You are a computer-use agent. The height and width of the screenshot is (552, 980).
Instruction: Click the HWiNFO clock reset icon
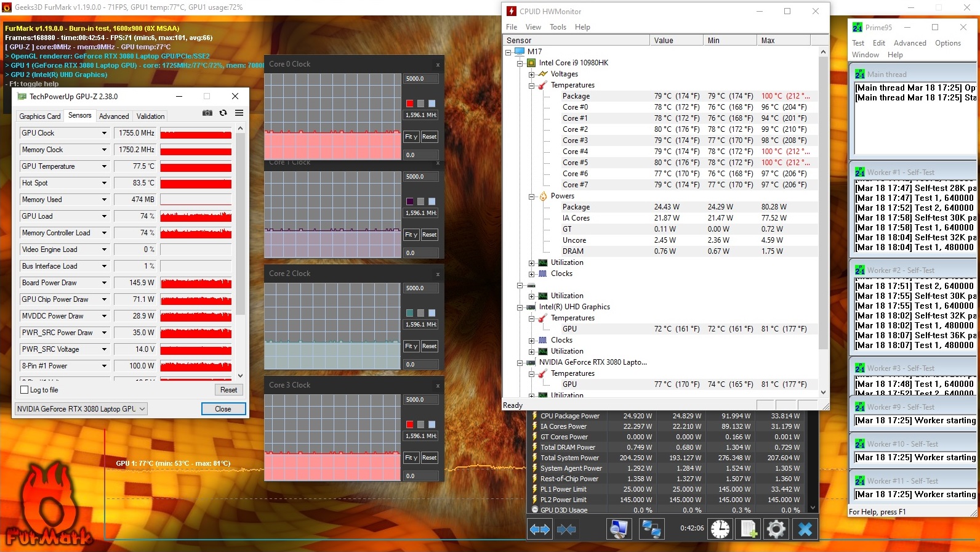(x=720, y=529)
